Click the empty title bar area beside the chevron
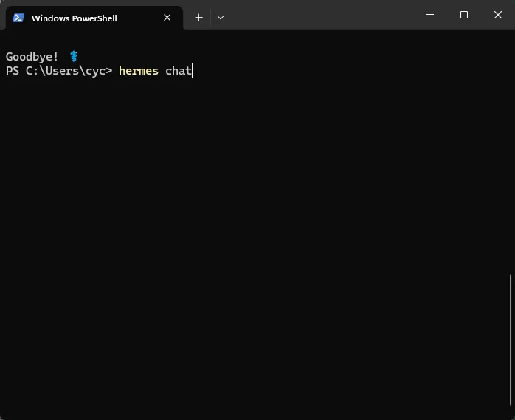Image resolution: width=515 pixels, height=420 pixels. pos(322,15)
